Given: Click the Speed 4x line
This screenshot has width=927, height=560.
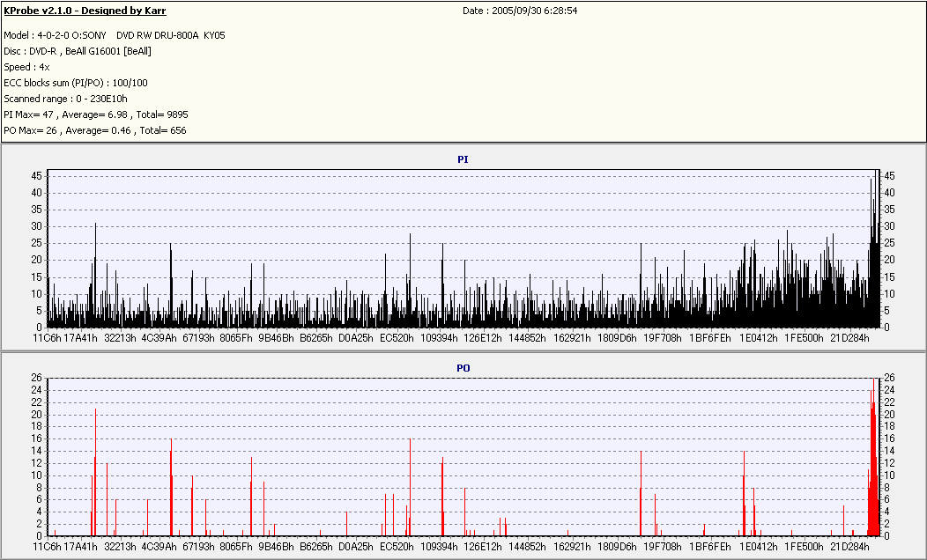Looking at the screenshot, I should point(26,67).
